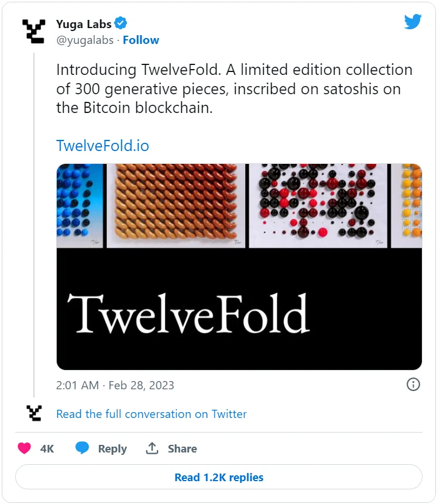Click the 2:01 AM Feb 28, 2023 timestamp

point(115,385)
